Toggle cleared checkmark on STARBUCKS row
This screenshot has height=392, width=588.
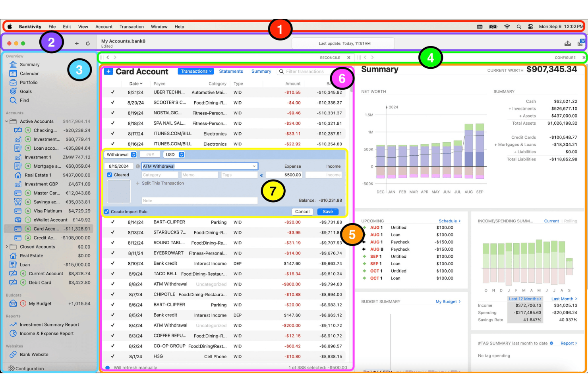113,232
